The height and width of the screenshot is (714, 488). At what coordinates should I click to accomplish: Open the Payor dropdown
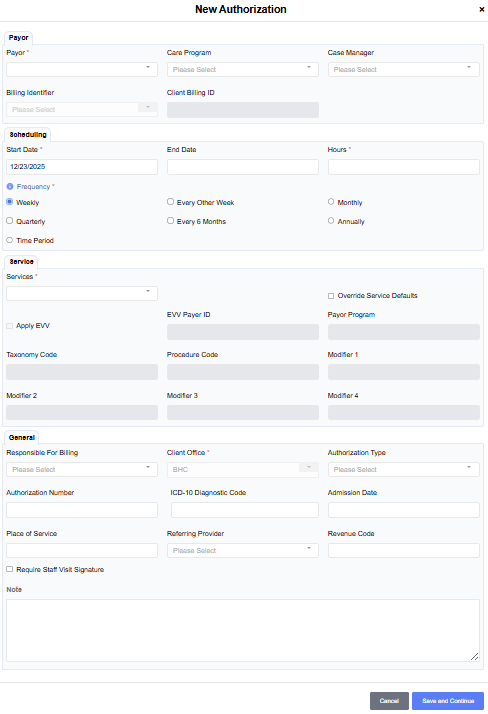(x=82, y=70)
